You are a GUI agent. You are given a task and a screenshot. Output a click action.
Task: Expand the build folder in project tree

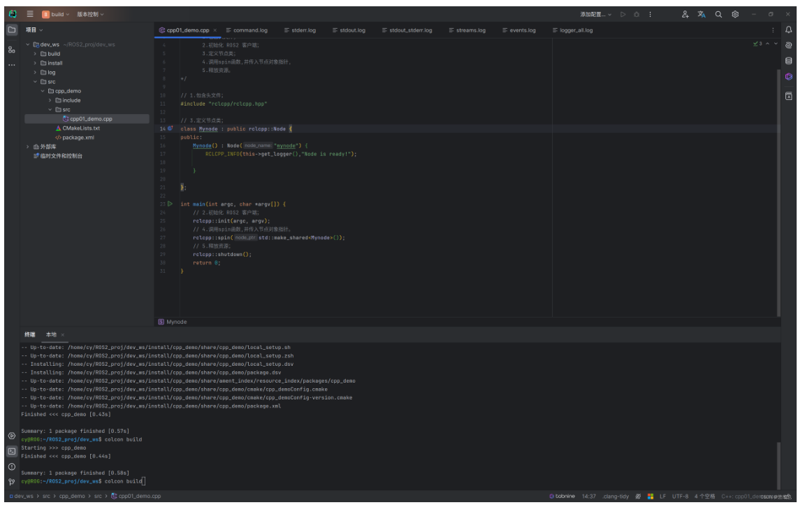click(x=35, y=54)
